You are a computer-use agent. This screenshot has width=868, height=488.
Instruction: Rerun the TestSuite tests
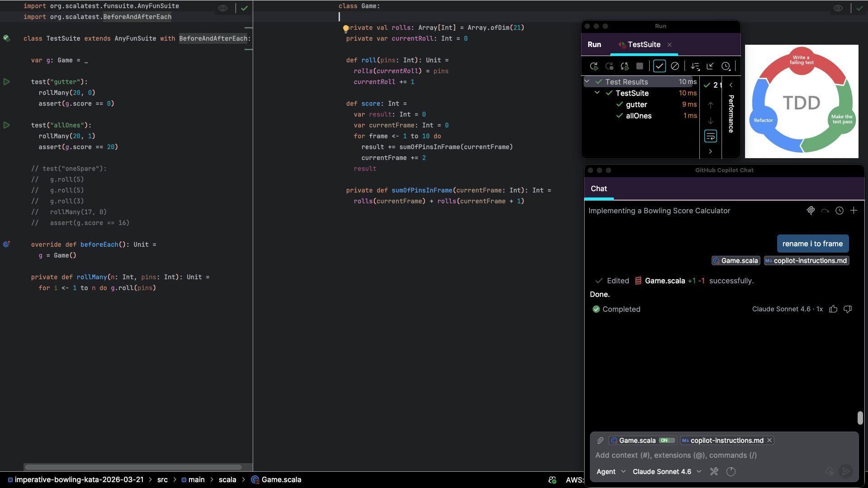(x=594, y=66)
